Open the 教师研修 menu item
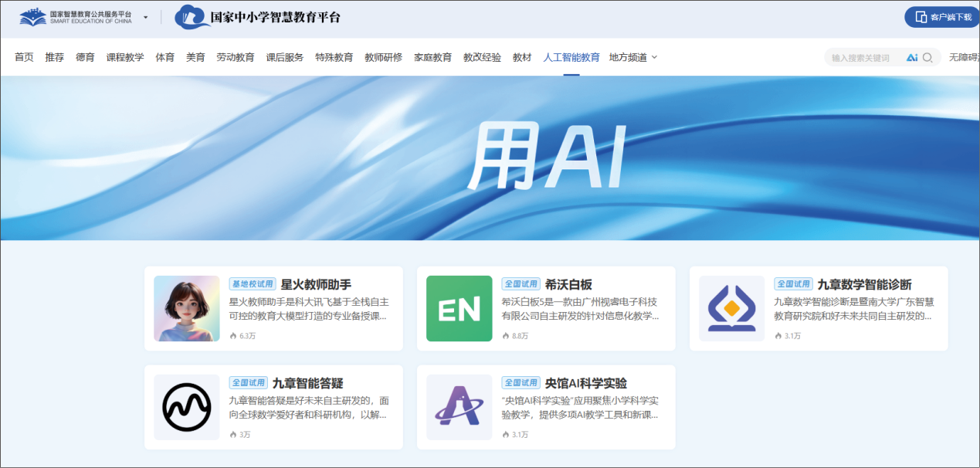980x468 pixels. coord(383,57)
